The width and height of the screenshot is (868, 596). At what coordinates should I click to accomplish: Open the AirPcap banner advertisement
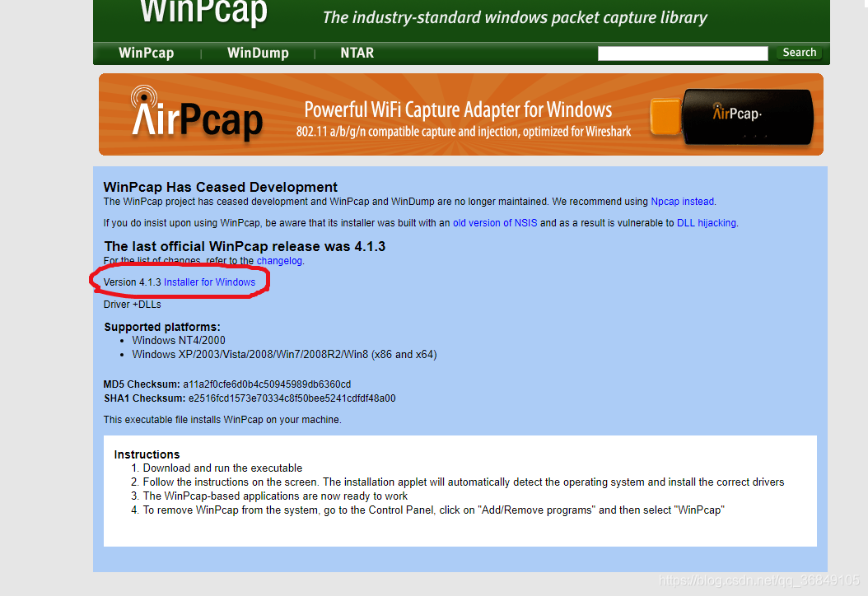point(460,114)
